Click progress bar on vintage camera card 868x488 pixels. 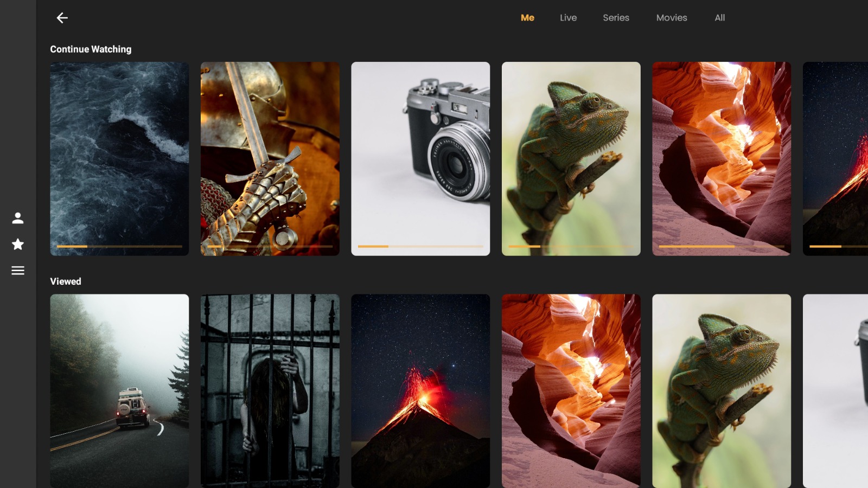420,246
